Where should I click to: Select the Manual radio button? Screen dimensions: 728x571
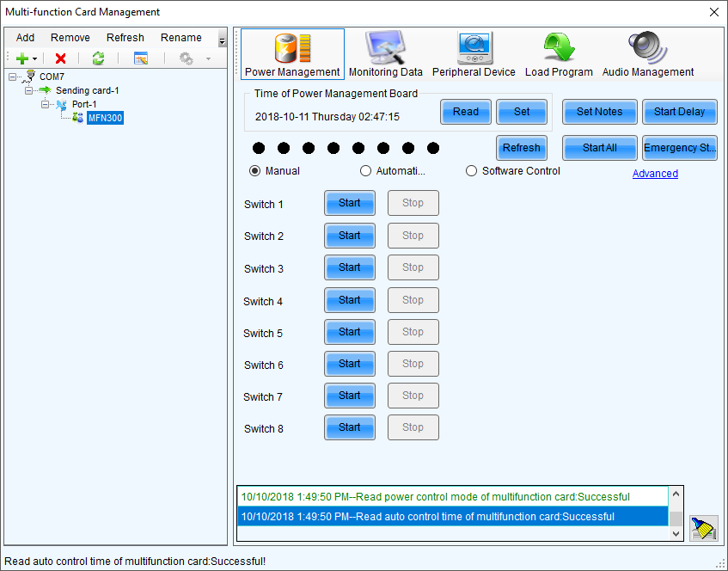pyautogui.click(x=254, y=170)
